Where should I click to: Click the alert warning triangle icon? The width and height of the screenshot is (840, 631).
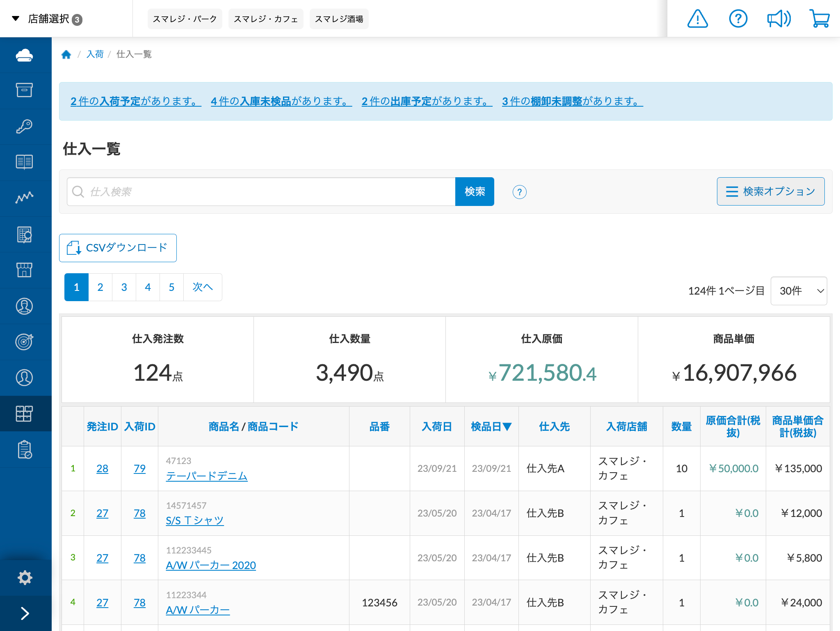pos(698,18)
